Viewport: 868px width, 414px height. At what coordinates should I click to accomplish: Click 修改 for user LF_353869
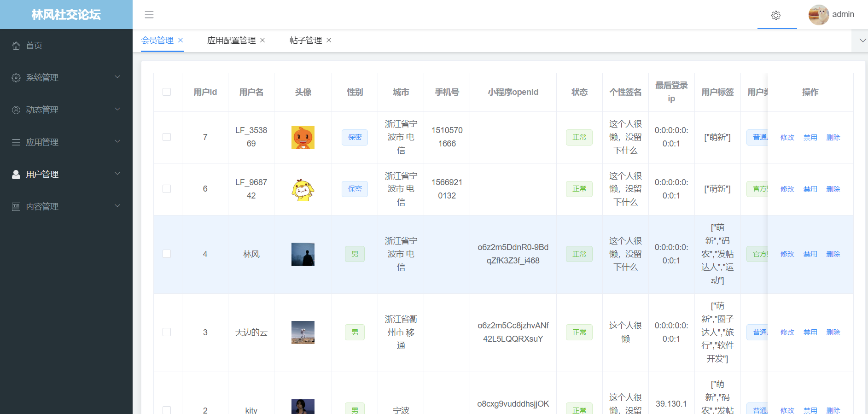click(x=787, y=137)
